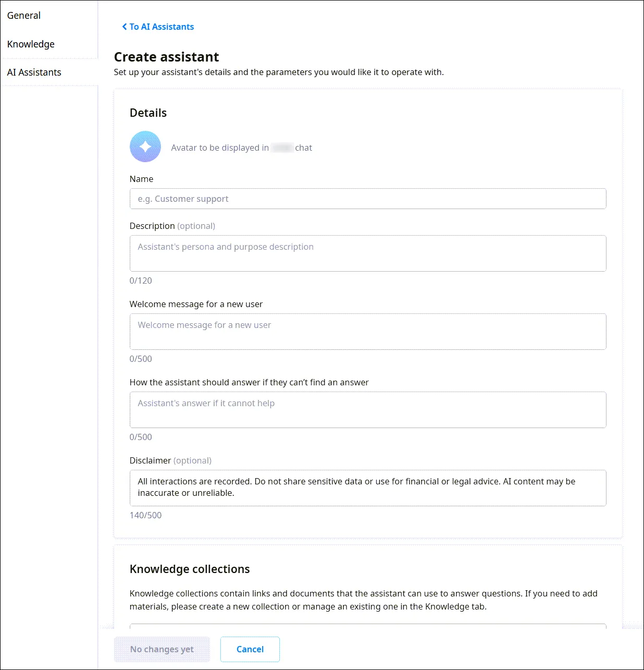This screenshot has width=644, height=670.
Task: Click the Cancel button
Action: pyautogui.click(x=250, y=649)
